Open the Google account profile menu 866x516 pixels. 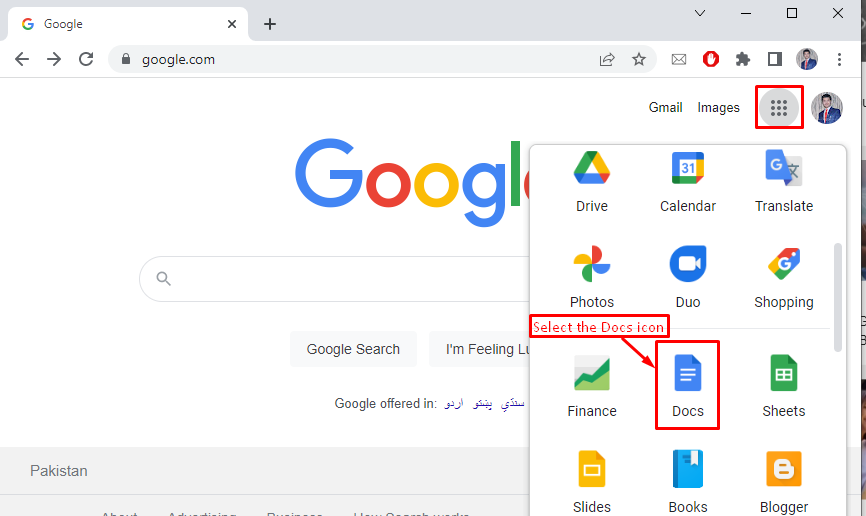[826, 107]
